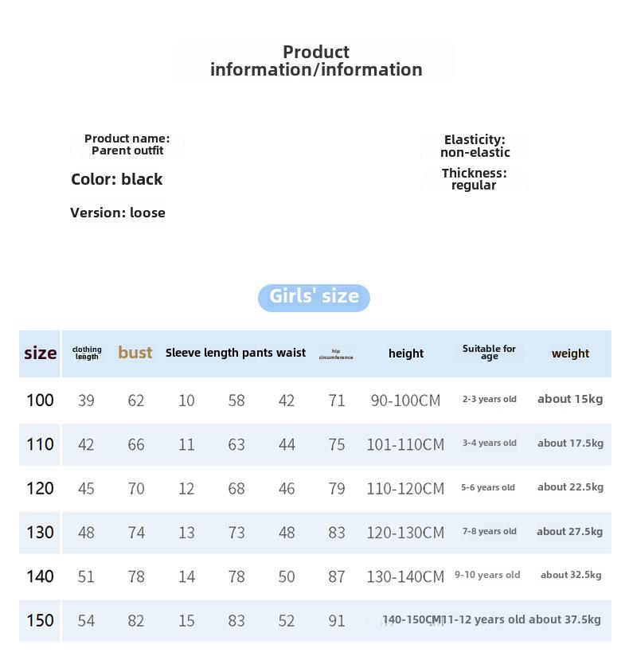Click the 90-100CM height cell
629x672 pixels.
(x=405, y=400)
